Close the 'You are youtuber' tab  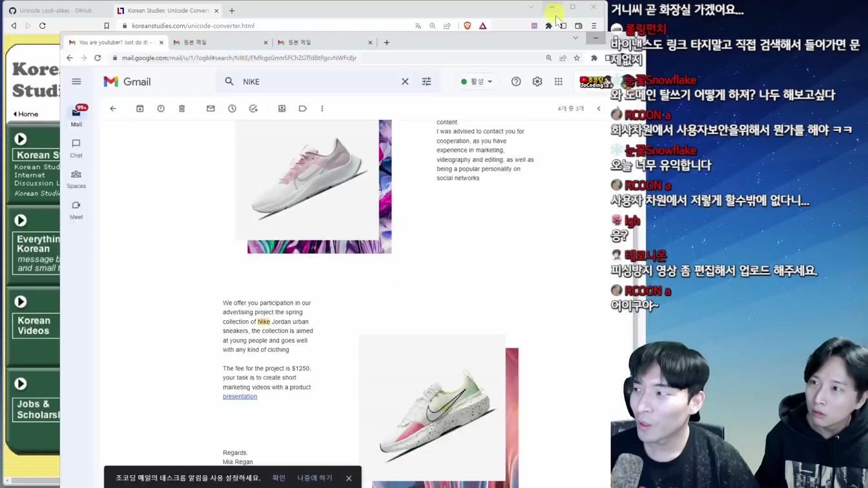[x=161, y=43]
